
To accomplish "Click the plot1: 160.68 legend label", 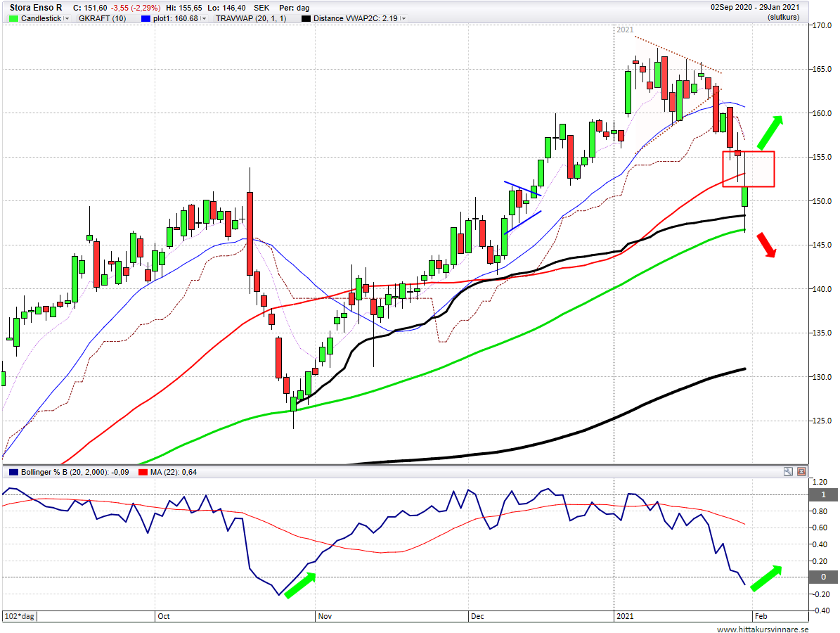I will (176, 18).
